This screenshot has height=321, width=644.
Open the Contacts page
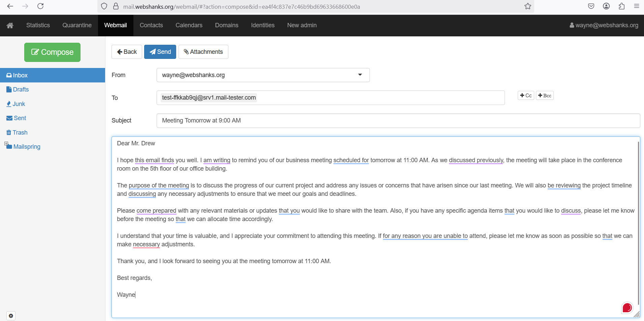(151, 25)
